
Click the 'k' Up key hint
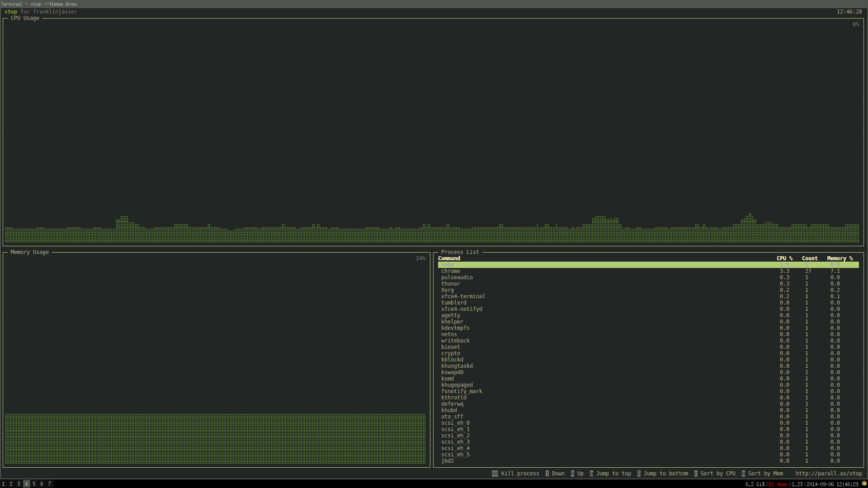[572, 474]
